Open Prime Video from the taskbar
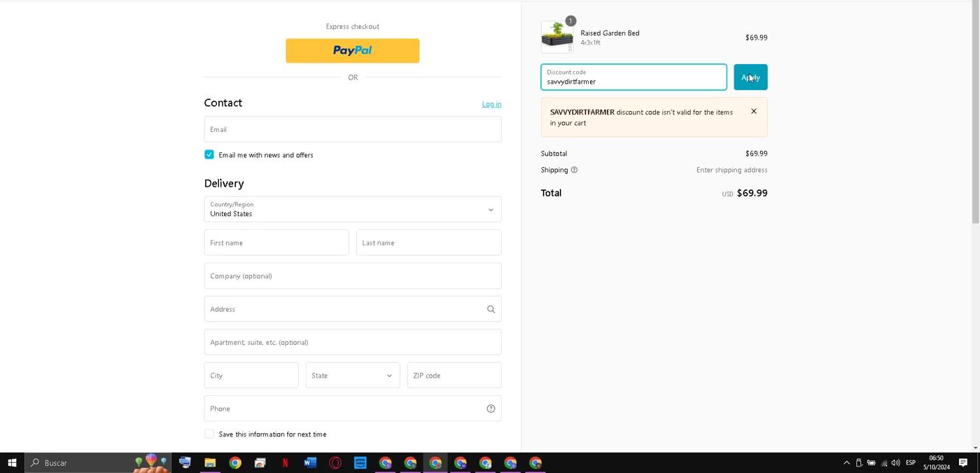Screen dimensions: 980x473 click(360, 463)
